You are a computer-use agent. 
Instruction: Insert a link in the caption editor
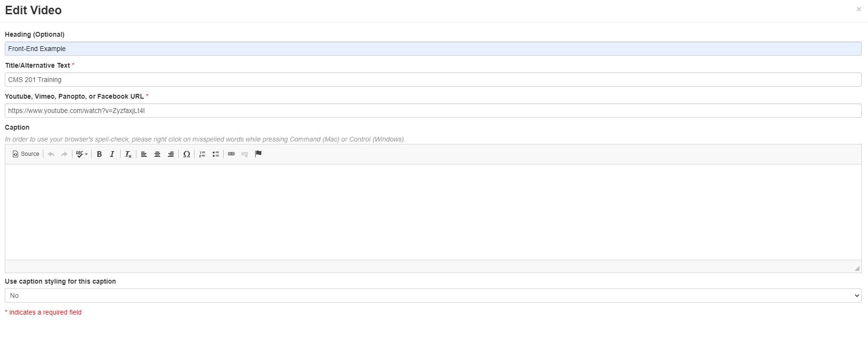(x=232, y=154)
